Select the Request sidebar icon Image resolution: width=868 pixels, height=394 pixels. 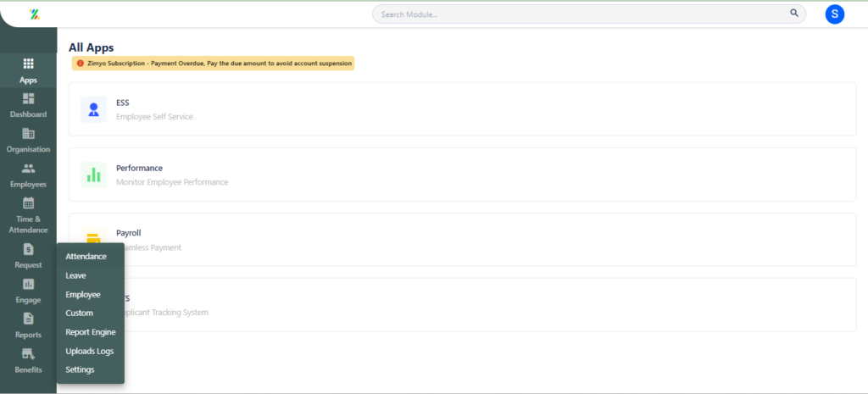pos(28,249)
